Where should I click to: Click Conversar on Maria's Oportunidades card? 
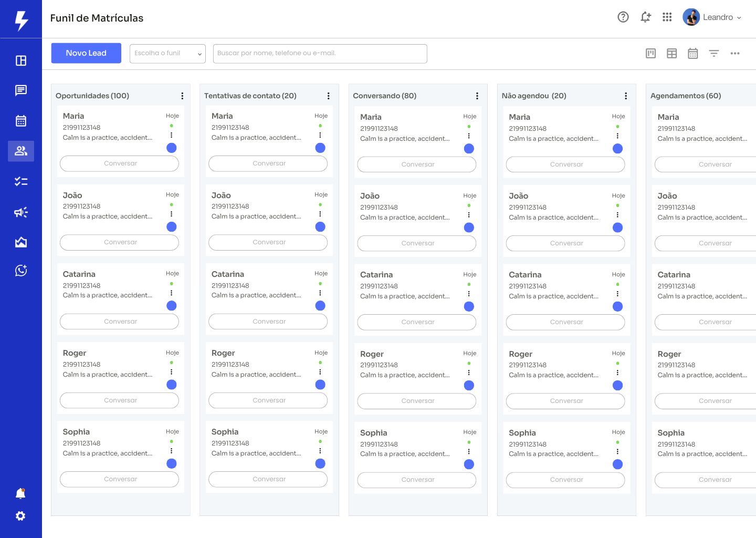click(120, 163)
